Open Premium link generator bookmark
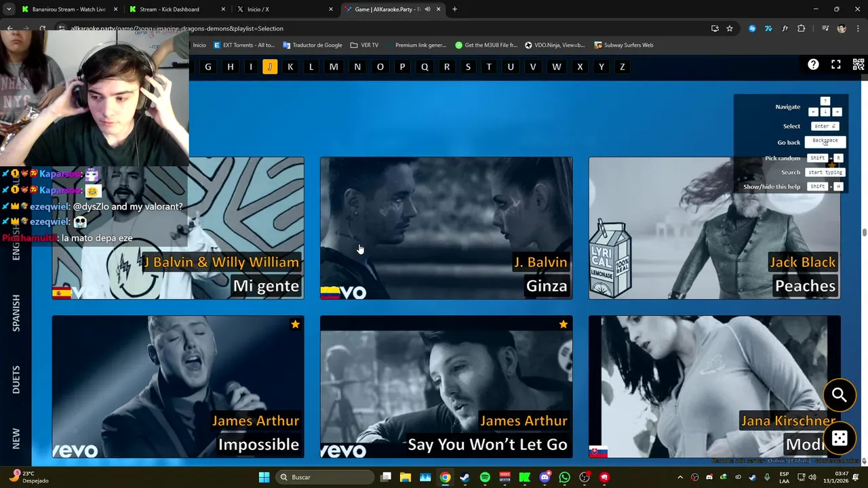Viewport: 868px width, 488px height. click(x=416, y=45)
